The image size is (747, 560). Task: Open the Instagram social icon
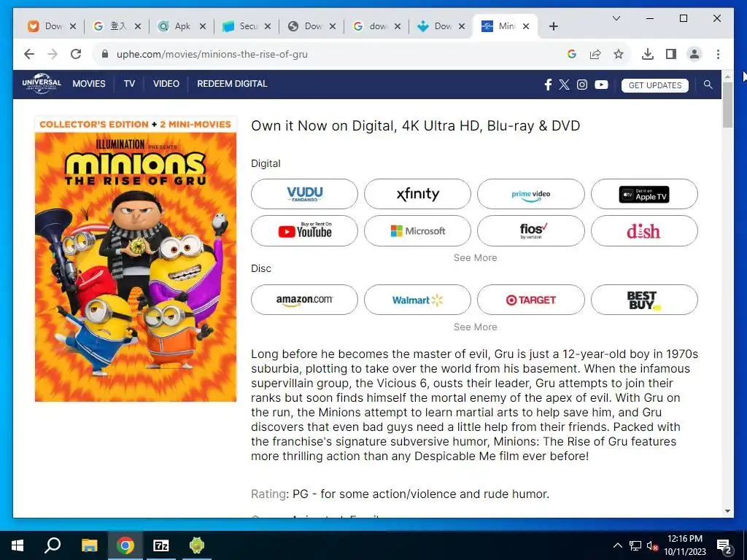(x=581, y=85)
